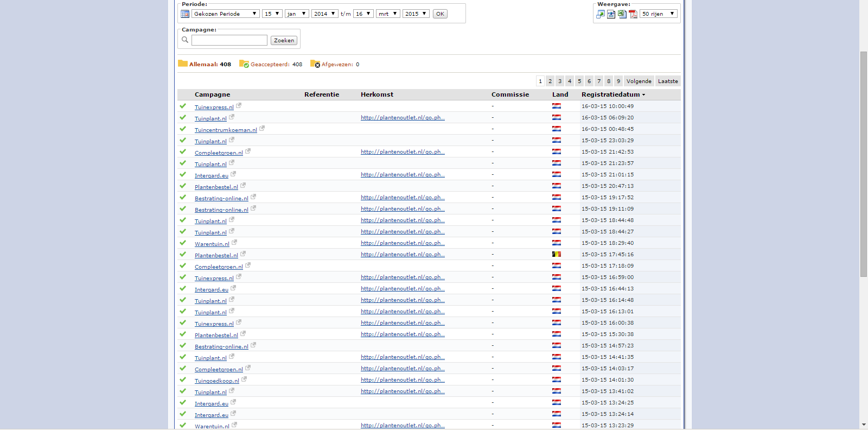Open the start year dropdown showing 2014
Screen dimensions: 868x430
click(325, 14)
